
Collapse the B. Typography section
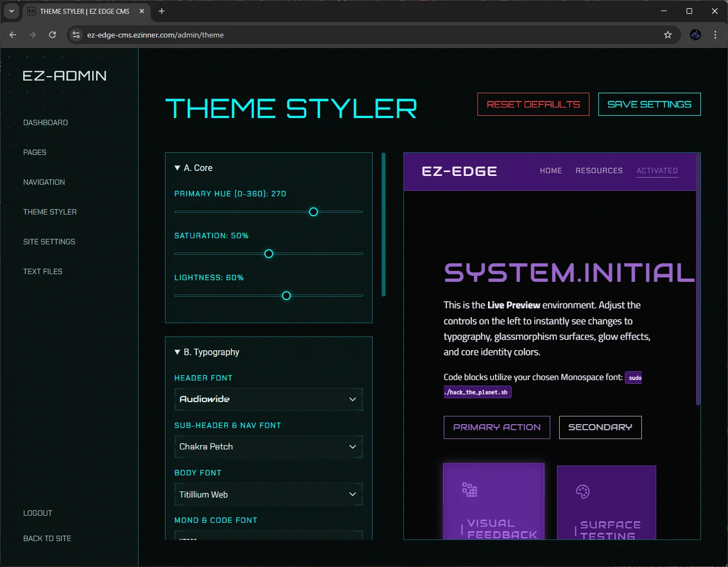click(x=207, y=352)
